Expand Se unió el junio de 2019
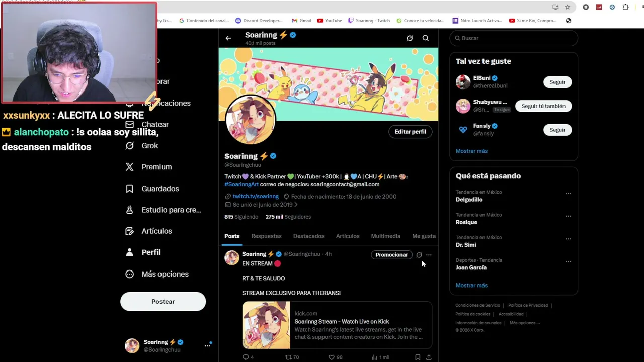The image size is (644, 362). pyautogui.click(x=261, y=205)
